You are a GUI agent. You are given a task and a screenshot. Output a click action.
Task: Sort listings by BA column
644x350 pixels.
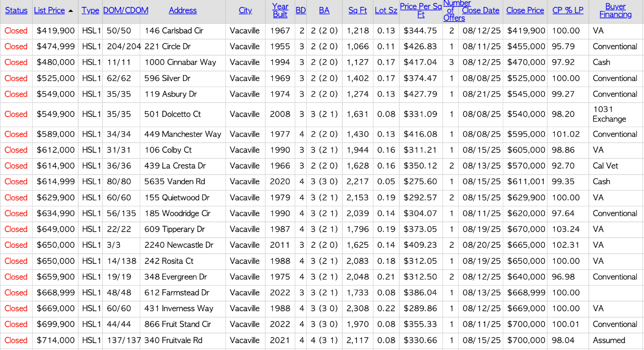[x=324, y=10]
